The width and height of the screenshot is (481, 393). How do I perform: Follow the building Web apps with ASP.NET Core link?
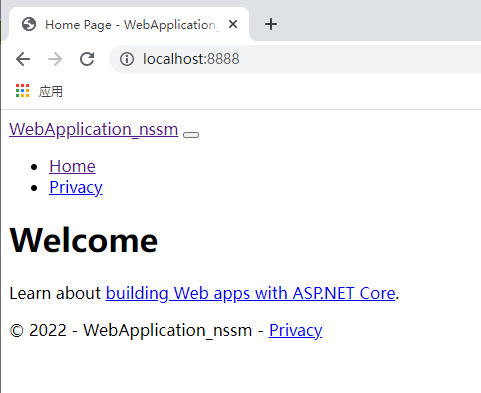(251, 294)
